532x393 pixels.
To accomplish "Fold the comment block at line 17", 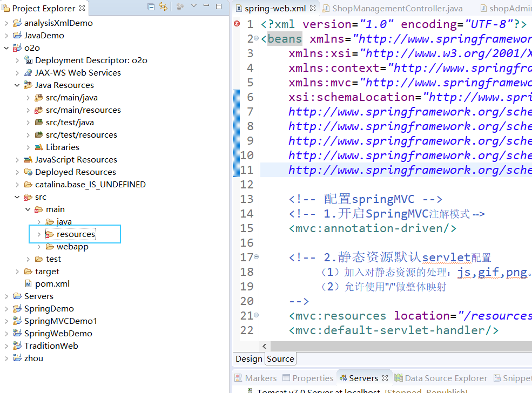I will click(x=257, y=257).
